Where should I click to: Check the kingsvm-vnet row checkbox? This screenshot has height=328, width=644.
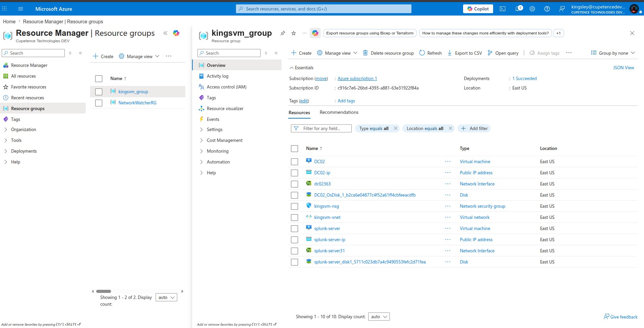[294, 218]
